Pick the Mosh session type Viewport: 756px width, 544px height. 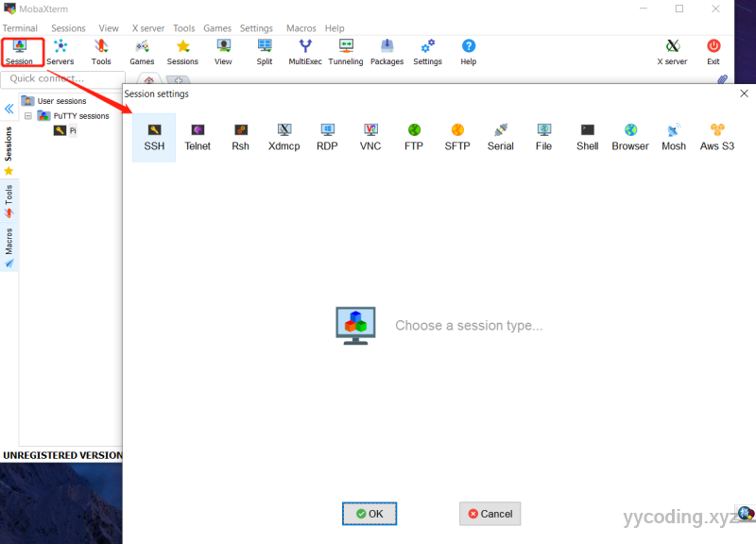tap(674, 137)
